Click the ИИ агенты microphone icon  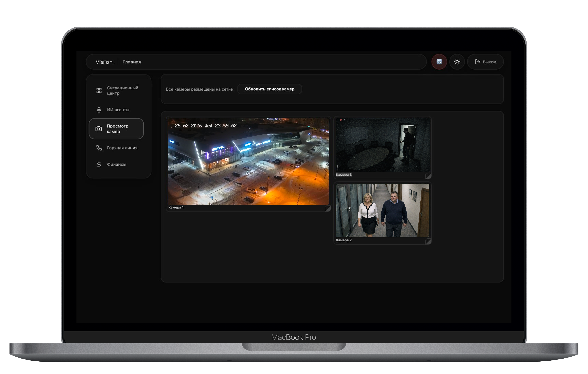(x=99, y=110)
